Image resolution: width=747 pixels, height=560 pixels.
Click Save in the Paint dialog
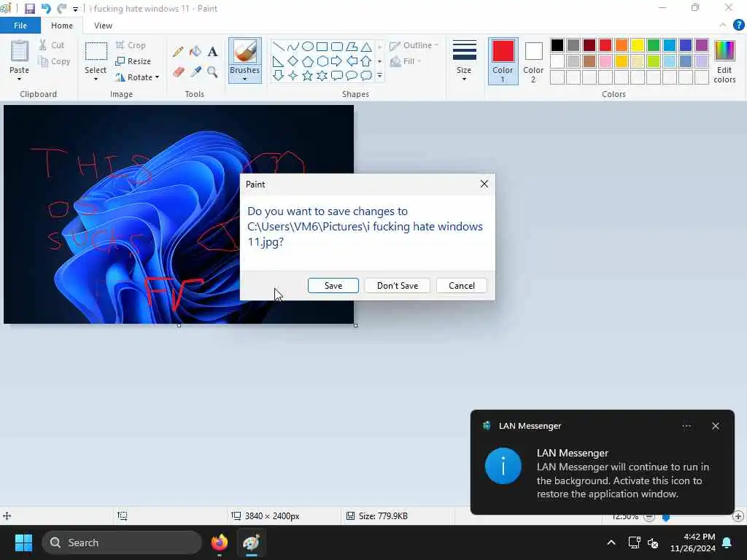pyautogui.click(x=333, y=286)
